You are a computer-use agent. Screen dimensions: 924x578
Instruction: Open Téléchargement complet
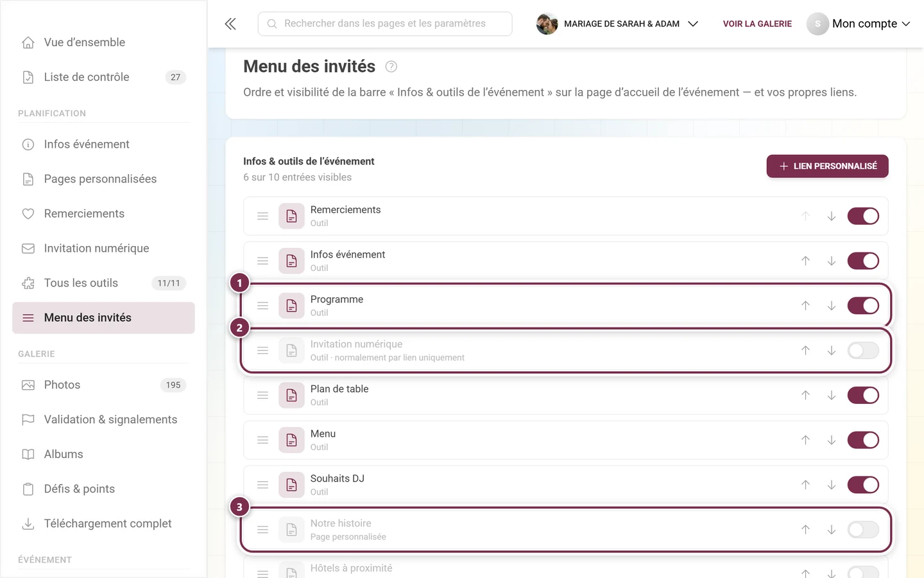pos(103,524)
